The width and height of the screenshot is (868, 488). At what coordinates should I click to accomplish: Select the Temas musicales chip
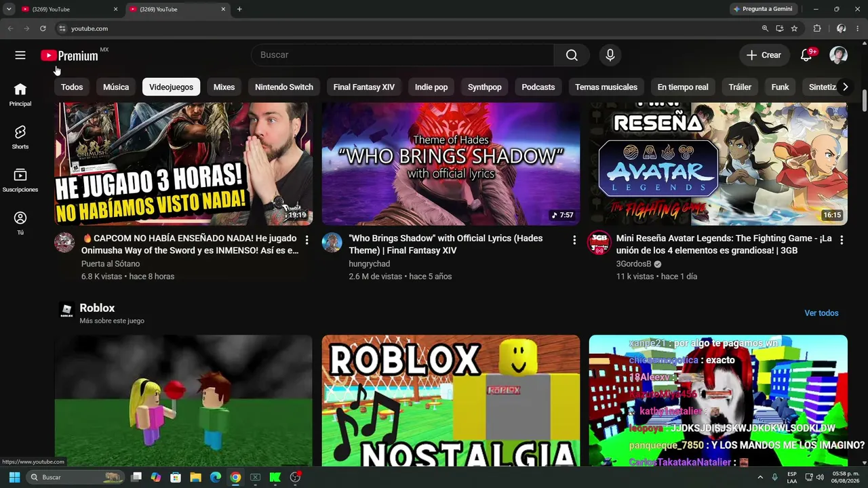click(606, 87)
